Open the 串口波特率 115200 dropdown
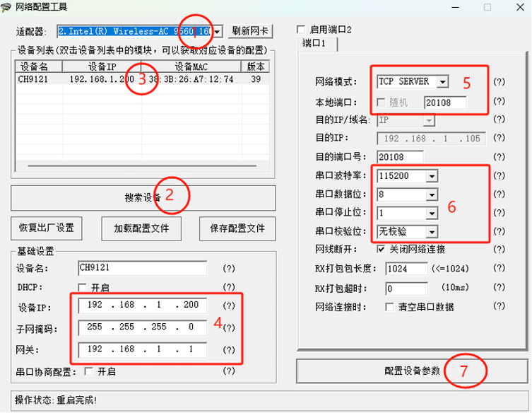532x413 pixels. (432, 175)
